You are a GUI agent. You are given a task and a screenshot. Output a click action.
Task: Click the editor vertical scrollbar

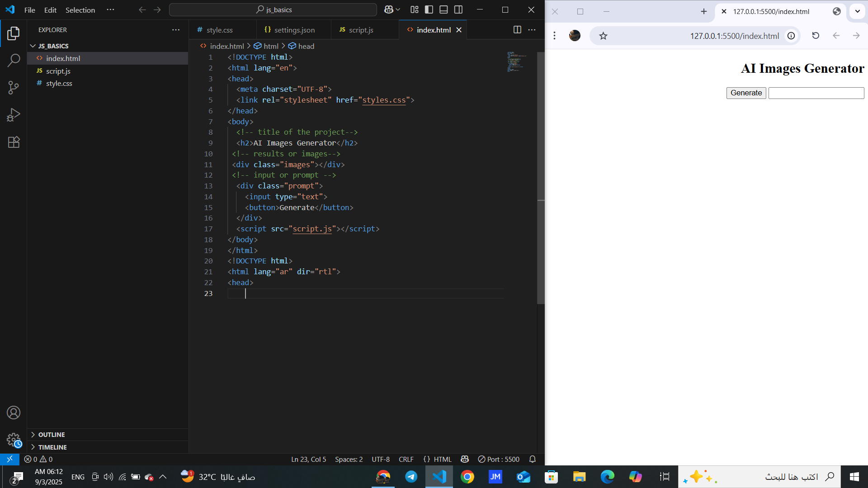click(x=541, y=178)
